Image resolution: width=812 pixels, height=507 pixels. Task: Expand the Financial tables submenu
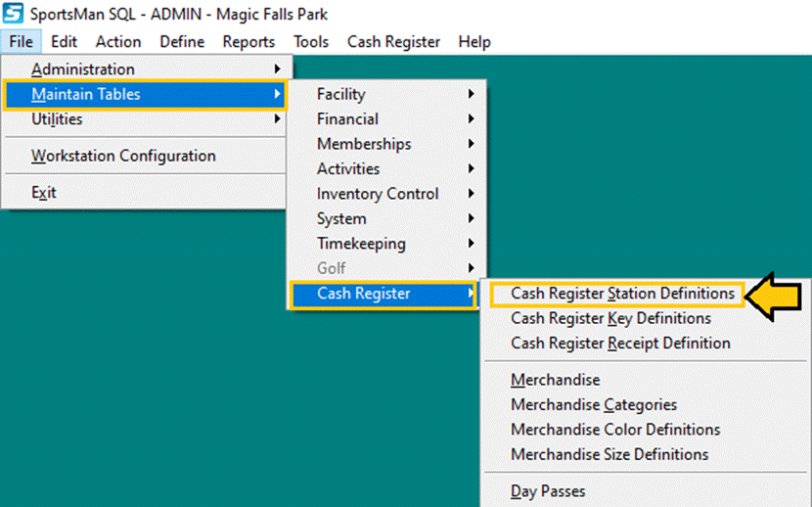tap(347, 119)
